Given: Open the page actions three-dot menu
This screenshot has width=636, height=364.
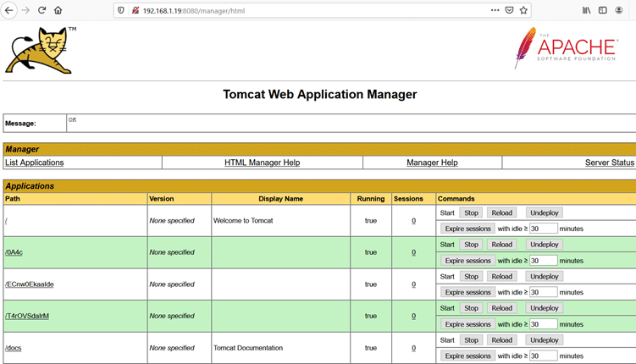Looking at the screenshot, I should (x=495, y=10).
